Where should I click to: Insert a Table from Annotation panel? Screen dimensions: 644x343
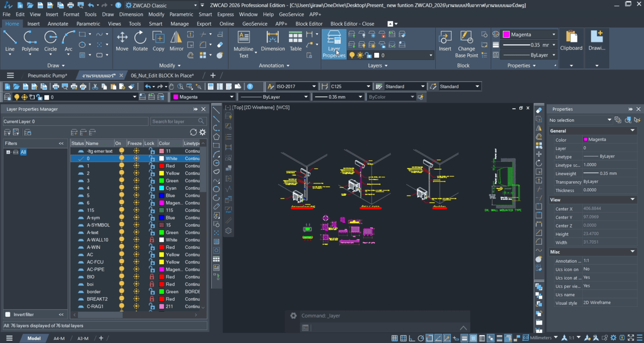(x=295, y=41)
